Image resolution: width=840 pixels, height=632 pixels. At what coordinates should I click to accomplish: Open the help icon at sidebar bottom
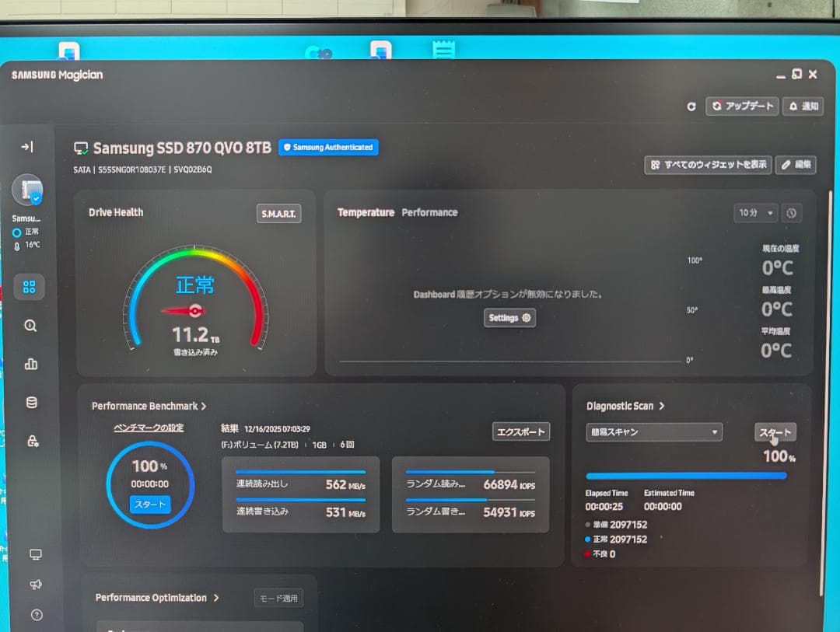(x=35, y=614)
